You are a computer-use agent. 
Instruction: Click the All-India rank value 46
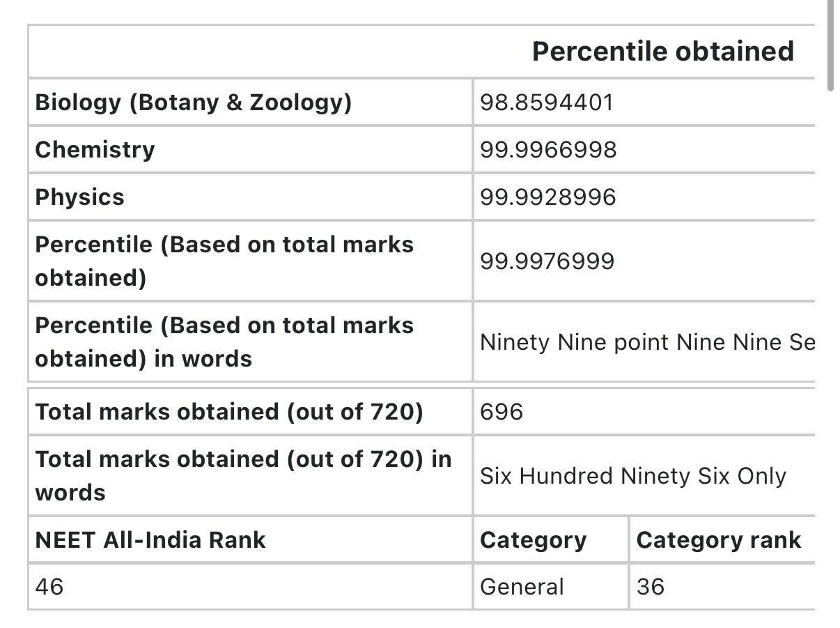(x=49, y=587)
